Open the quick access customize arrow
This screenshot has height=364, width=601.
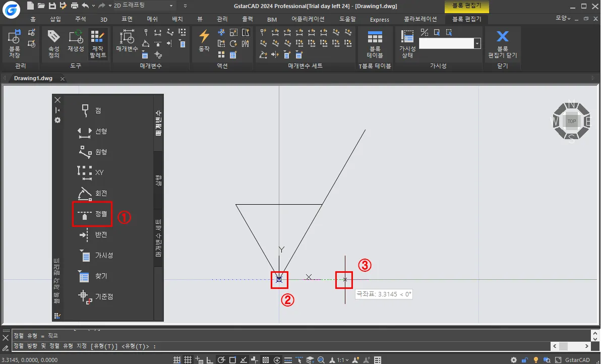tap(186, 6)
